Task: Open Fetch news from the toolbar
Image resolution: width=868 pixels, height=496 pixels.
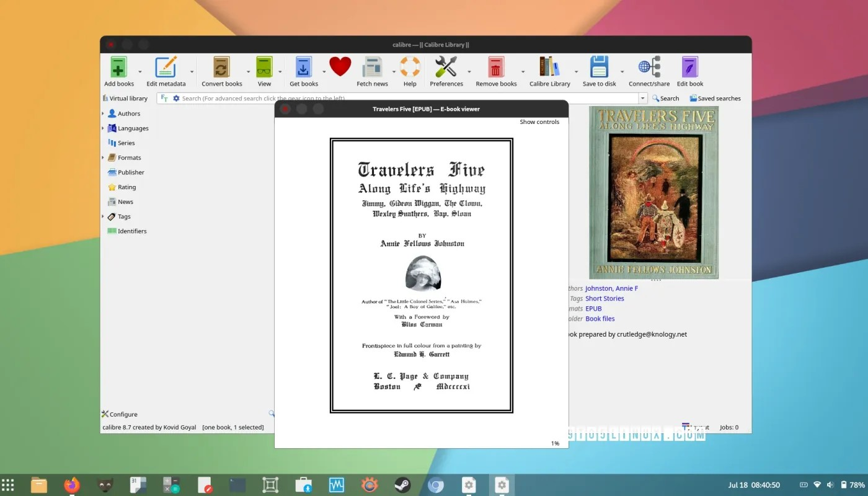Action: tap(372, 68)
